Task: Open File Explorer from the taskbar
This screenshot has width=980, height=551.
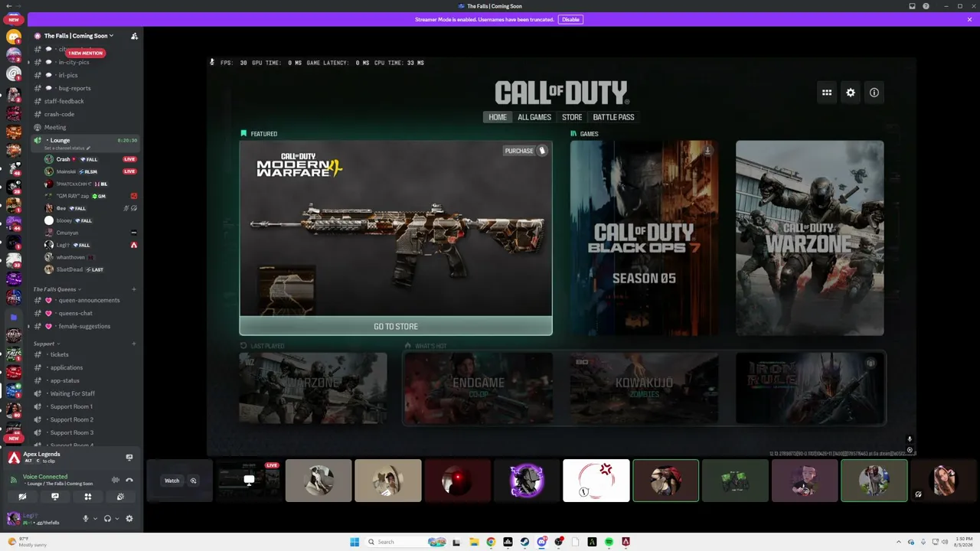Action: point(474,542)
